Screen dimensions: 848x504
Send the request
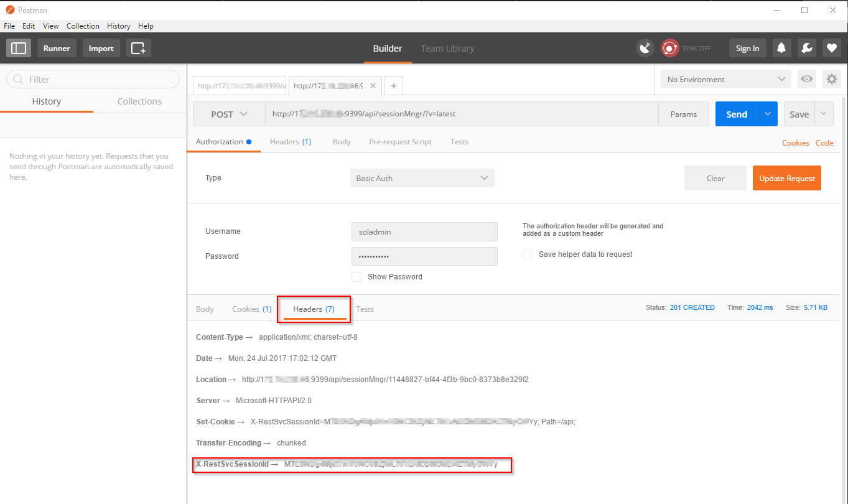coord(737,114)
